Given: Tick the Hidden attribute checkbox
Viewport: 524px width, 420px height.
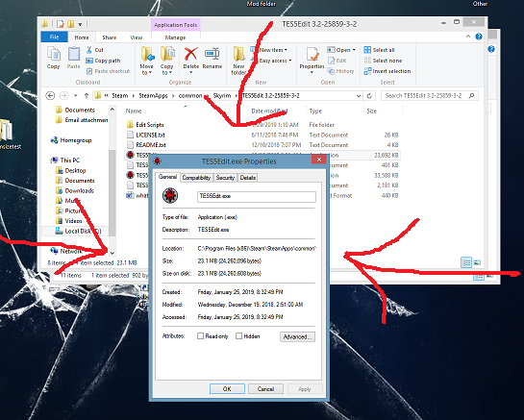Looking at the screenshot, I should pos(239,336).
